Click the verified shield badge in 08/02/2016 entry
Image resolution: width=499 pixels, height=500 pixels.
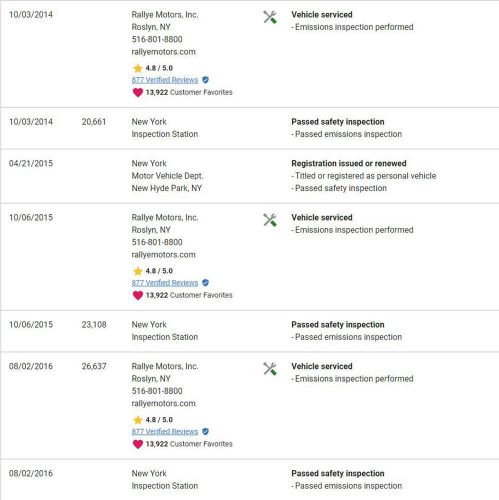point(205,432)
